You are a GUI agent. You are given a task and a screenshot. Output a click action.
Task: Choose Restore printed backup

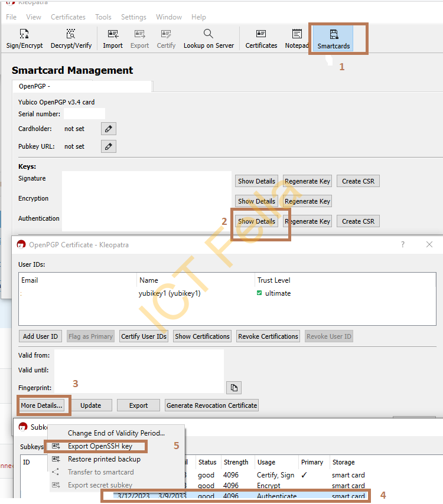tap(104, 459)
